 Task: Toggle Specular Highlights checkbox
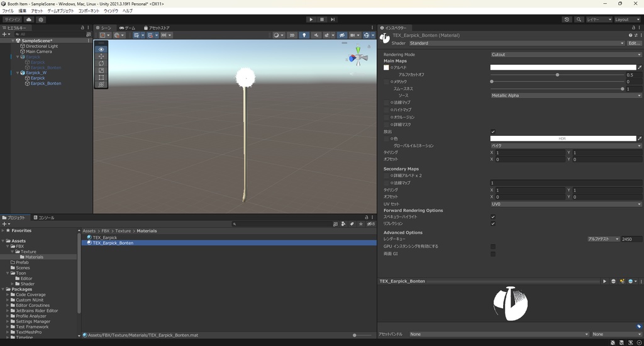coord(493,216)
